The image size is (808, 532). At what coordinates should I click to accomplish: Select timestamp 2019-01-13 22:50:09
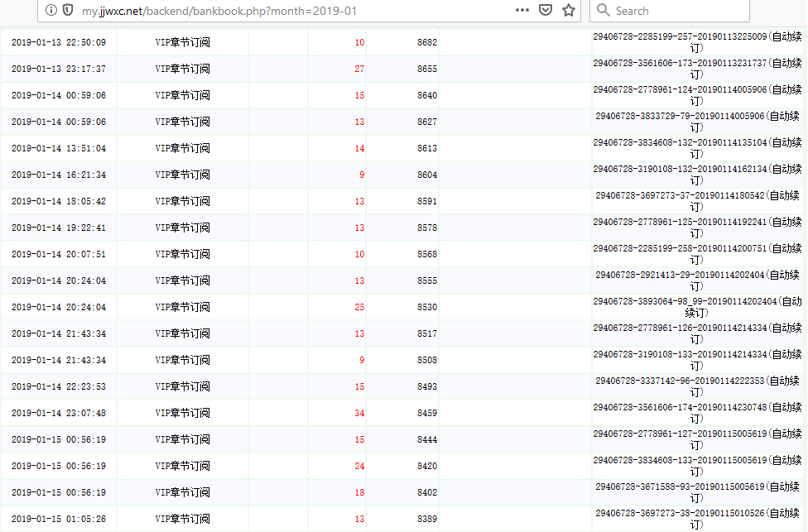[x=59, y=42]
